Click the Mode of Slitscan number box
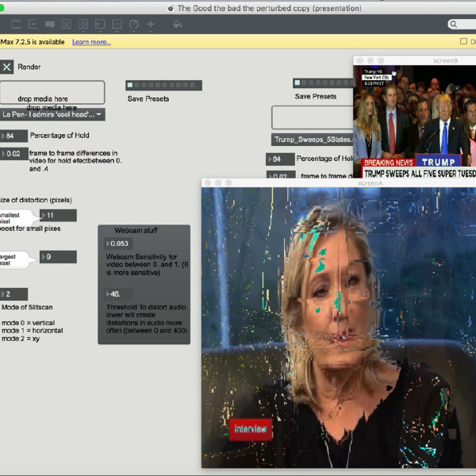Viewport: 476px width, 476px height. 15,294
